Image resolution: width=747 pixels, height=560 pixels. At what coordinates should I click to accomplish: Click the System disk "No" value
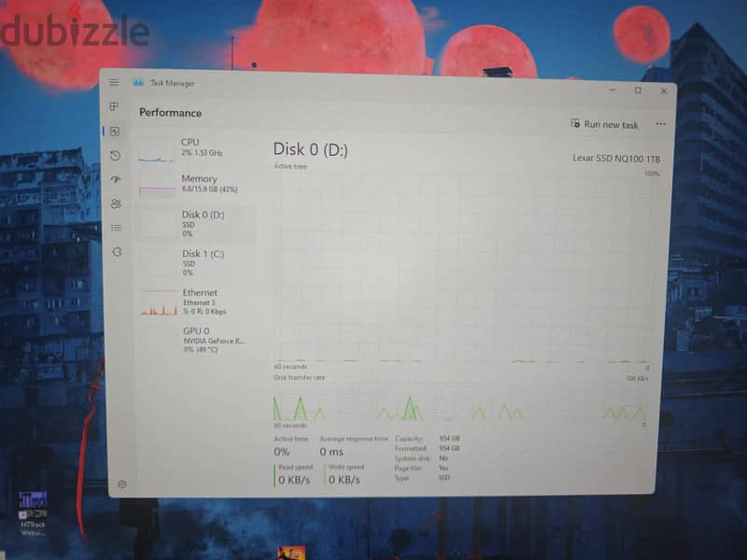coord(444,458)
